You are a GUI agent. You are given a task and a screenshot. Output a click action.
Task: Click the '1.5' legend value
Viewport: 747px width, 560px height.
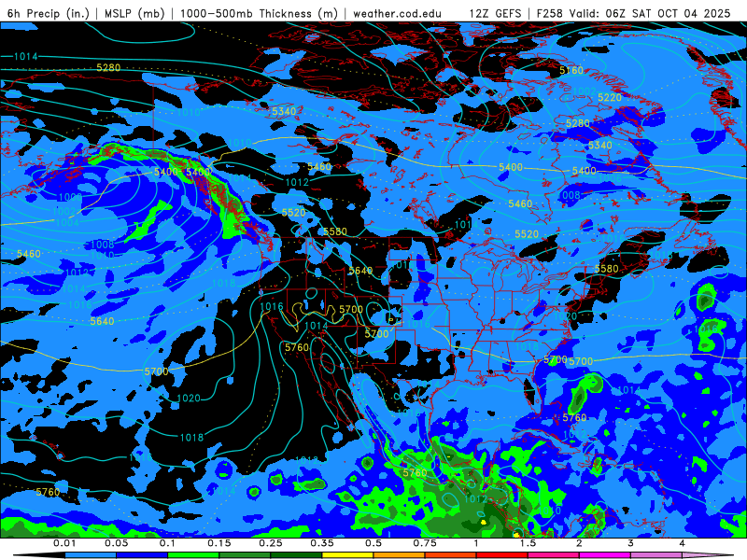coord(528,543)
